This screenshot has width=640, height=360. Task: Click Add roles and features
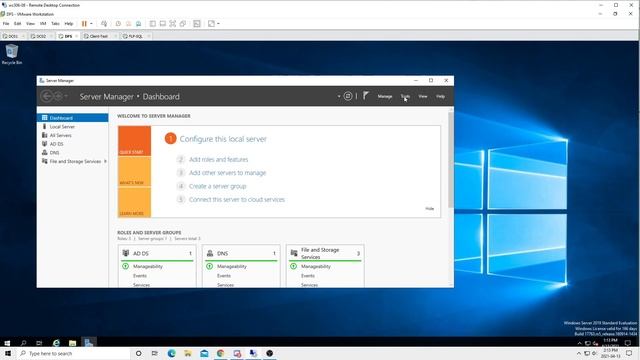pos(218,160)
